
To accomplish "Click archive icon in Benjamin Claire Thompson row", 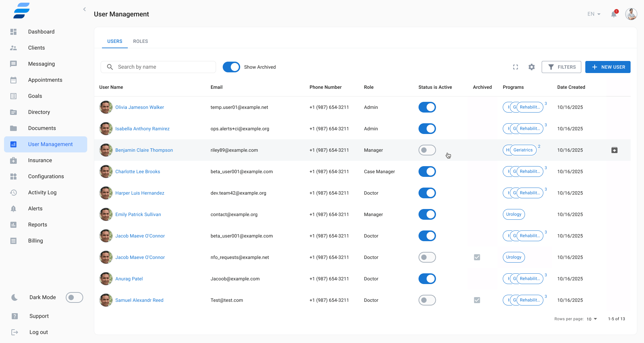I will (614, 150).
